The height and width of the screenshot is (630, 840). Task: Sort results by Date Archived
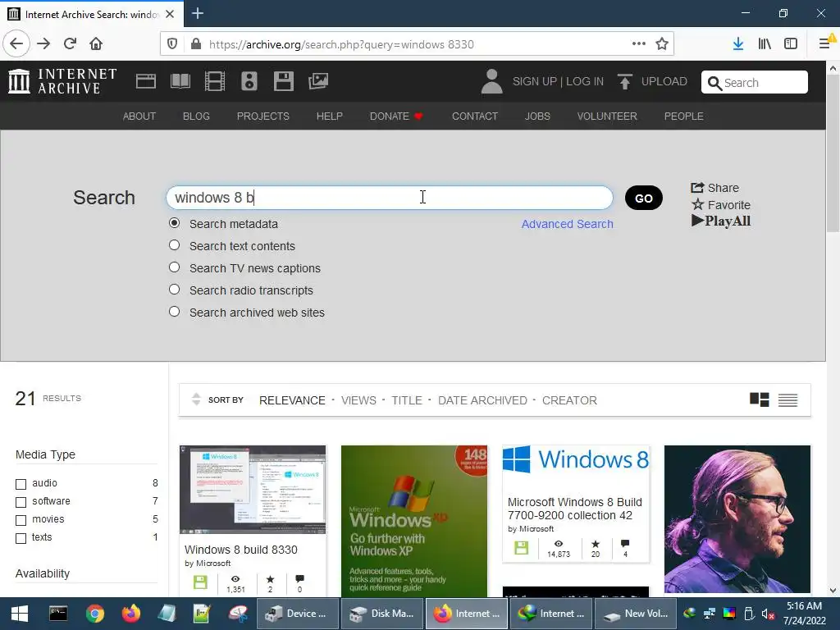click(x=482, y=400)
